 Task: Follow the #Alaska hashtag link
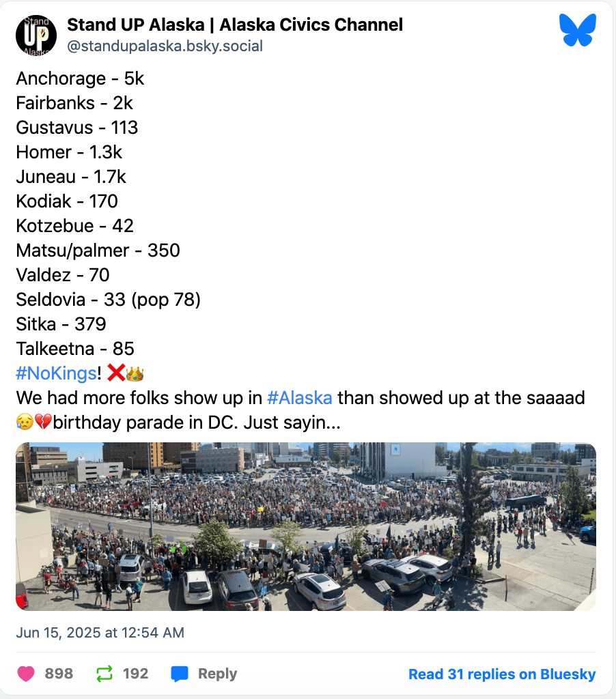299,398
